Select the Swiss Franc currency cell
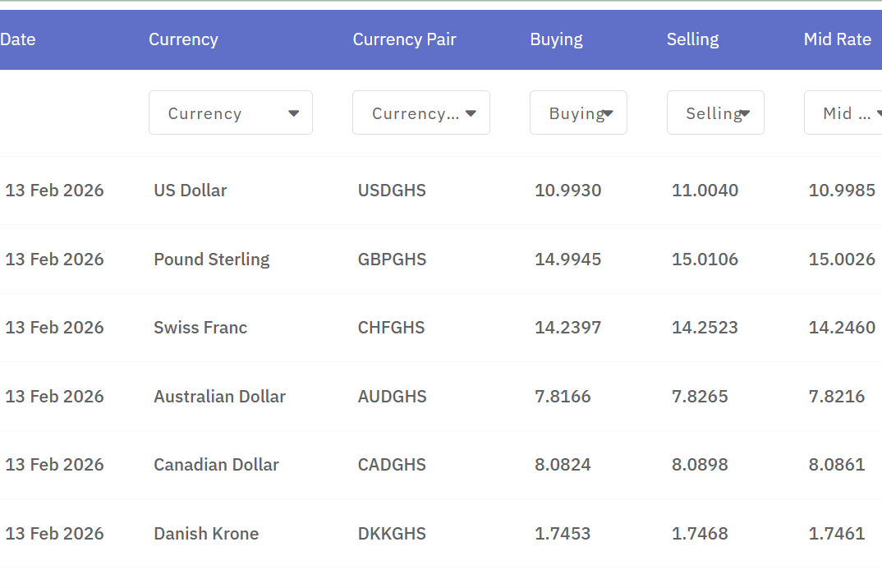Image resolution: width=882 pixels, height=588 pixels. coord(200,328)
